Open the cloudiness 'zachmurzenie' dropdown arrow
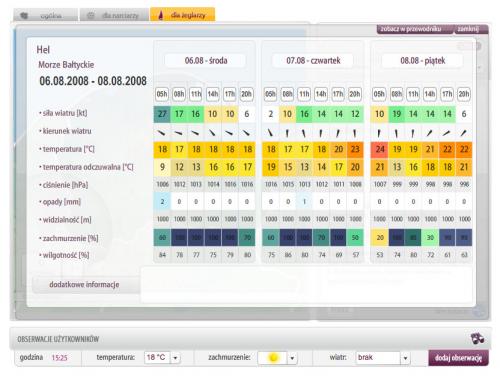Image resolution: width=500 pixels, height=376 pixels. 292,358
